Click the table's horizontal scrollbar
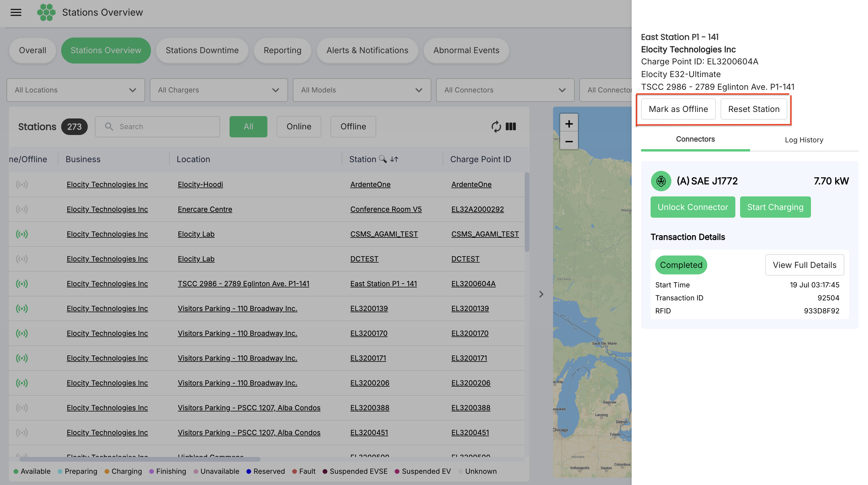This screenshot has width=868, height=485. (x=140, y=459)
